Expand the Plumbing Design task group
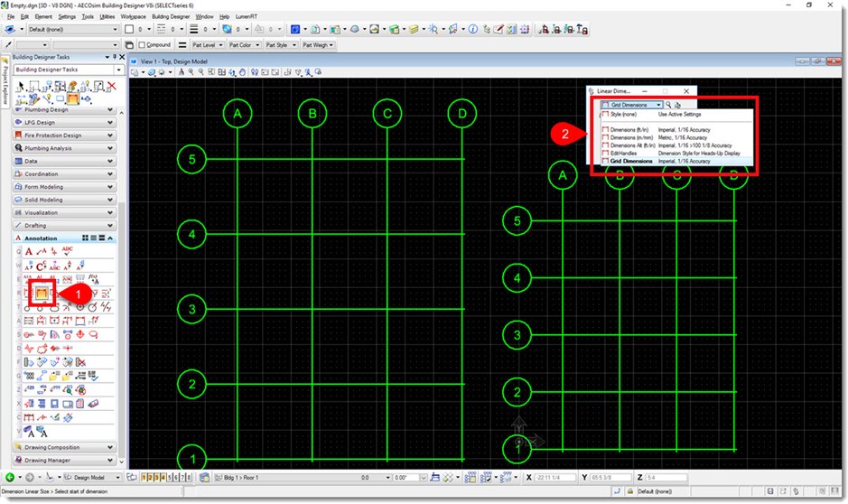The image size is (848, 504). coord(64,110)
